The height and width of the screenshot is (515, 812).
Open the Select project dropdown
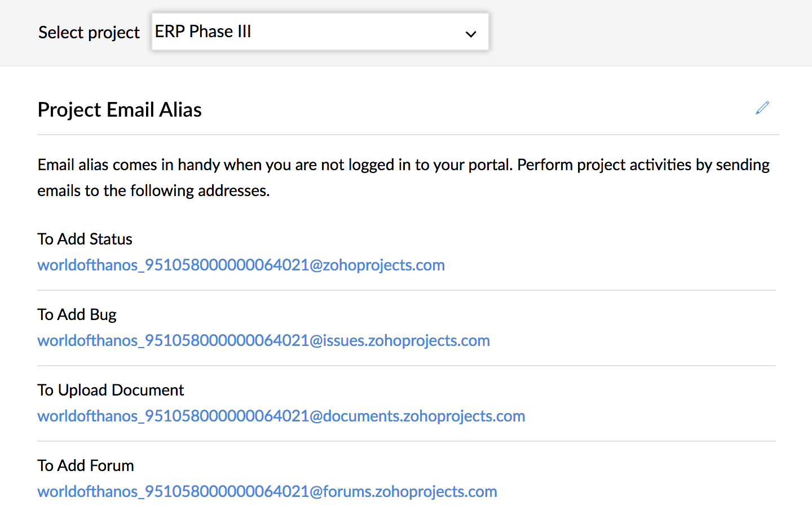[x=320, y=32]
